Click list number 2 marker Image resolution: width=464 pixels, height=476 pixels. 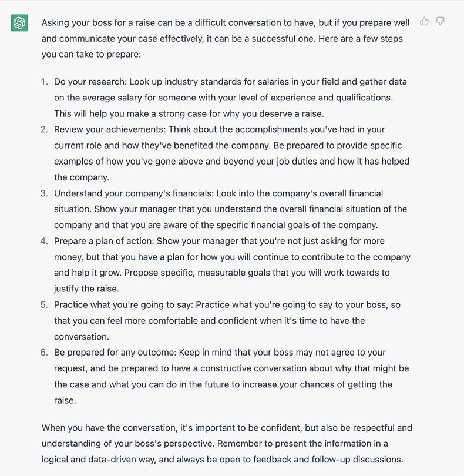[x=44, y=129]
